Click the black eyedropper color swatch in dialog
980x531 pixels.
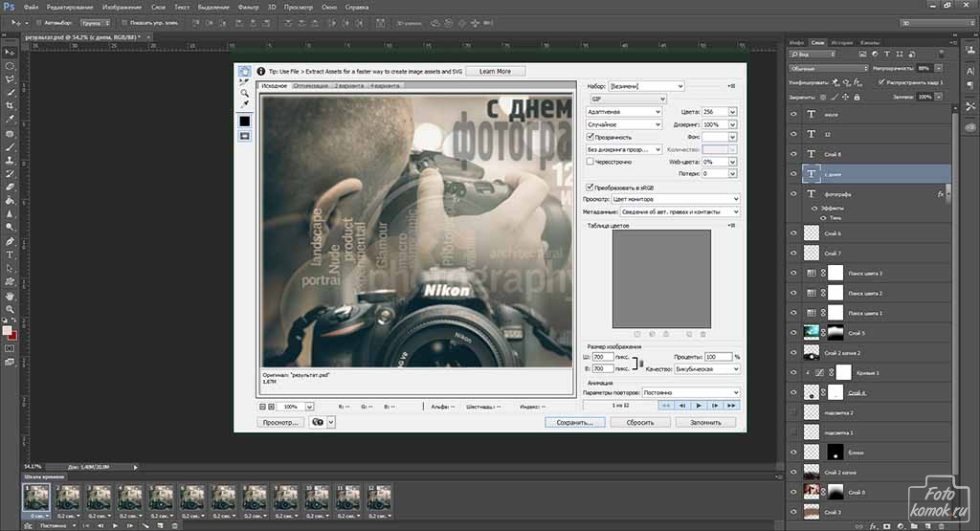[x=244, y=122]
